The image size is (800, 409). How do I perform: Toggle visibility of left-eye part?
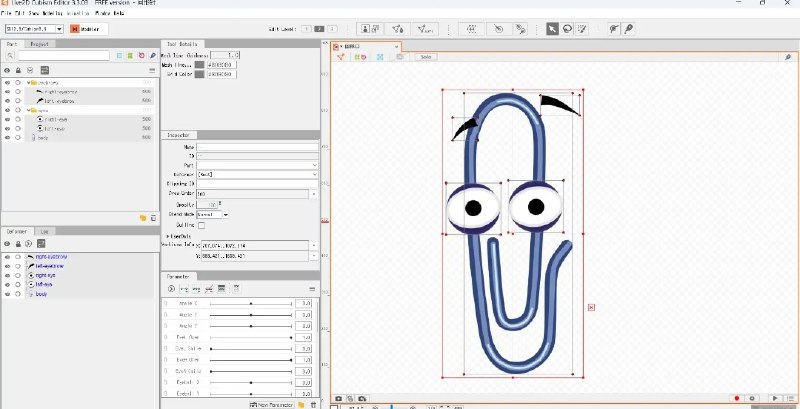7,129
